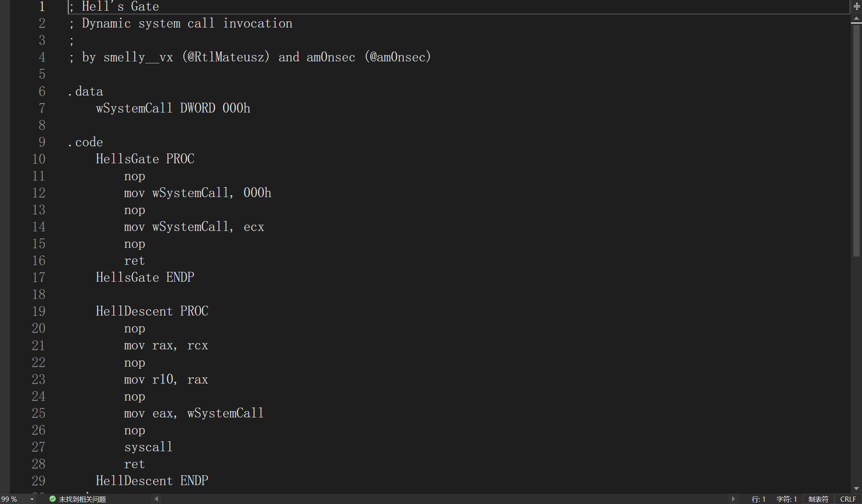This screenshot has width=862, height=504.
Task: Click the vertical scrollbar down arrow
Action: coord(856,488)
